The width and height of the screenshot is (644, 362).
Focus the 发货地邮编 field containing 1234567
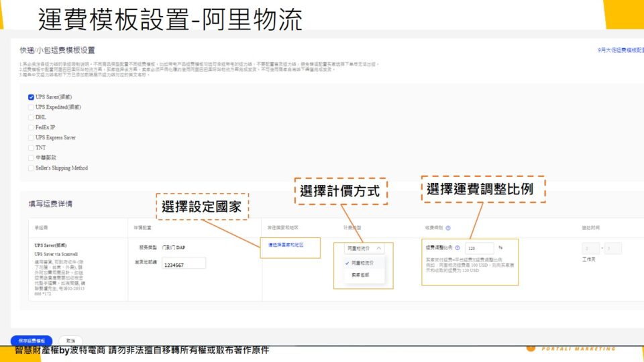click(184, 263)
